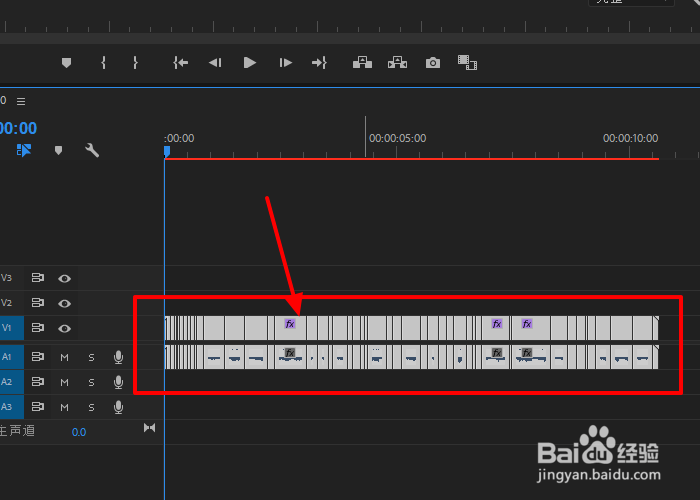Step back one frame
Image resolution: width=700 pixels, height=500 pixels.
[215, 62]
